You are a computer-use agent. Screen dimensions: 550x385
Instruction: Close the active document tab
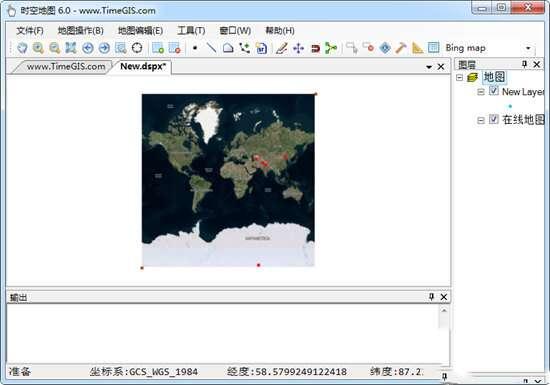coord(441,67)
